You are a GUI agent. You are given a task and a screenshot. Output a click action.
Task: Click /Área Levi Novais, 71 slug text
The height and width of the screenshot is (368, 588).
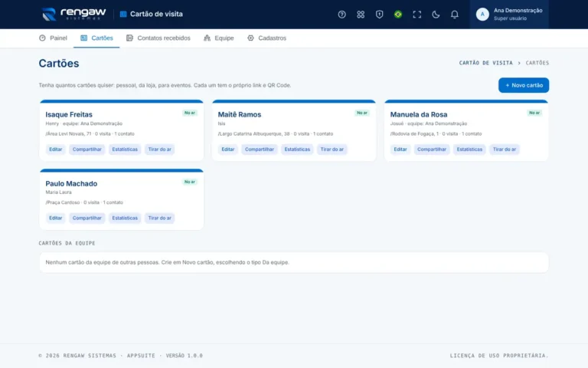(68, 133)
